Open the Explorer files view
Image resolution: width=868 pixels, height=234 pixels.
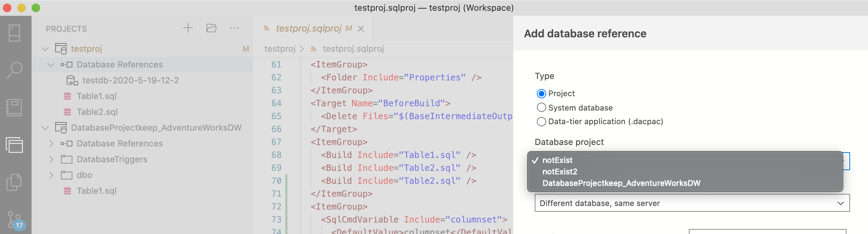(x=14, y=182)
